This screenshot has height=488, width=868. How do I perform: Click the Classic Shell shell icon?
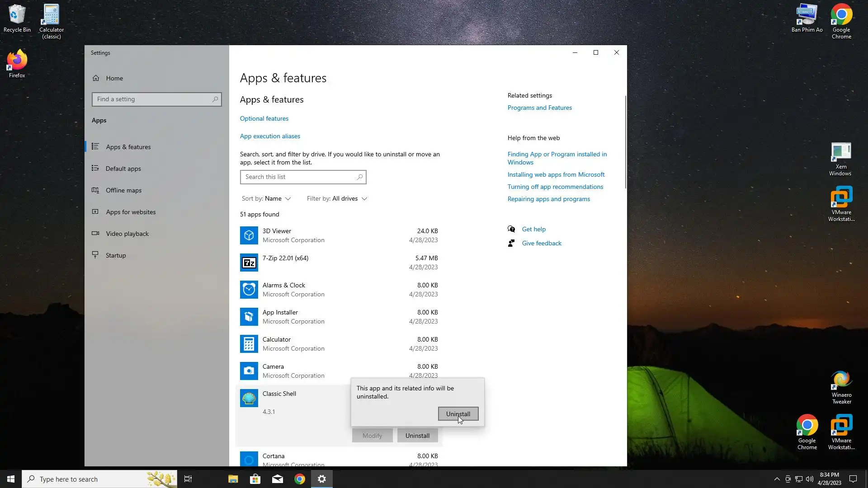pyautogui.click(x=249, y=398)
